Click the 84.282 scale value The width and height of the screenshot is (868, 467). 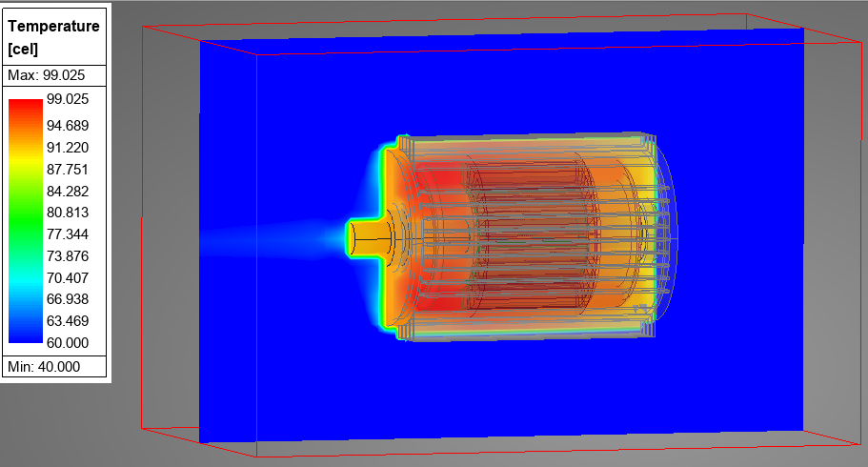coord(68,192)
